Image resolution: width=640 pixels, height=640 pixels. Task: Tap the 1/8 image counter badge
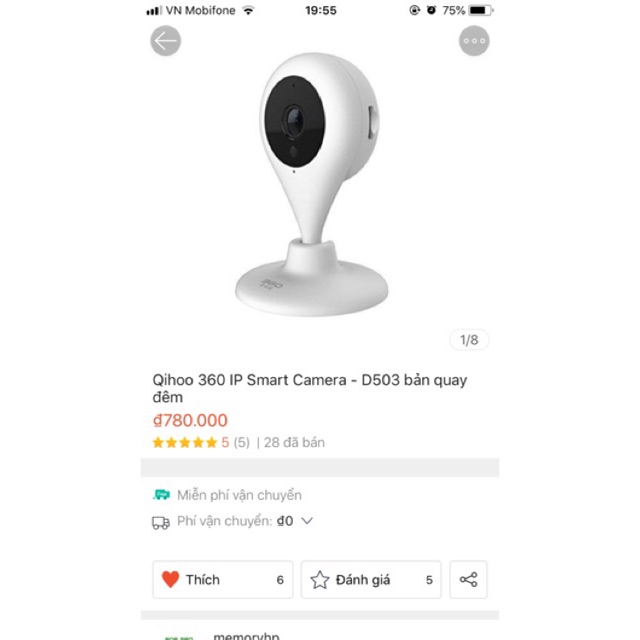pyautogui.click(x=469, y=340)
